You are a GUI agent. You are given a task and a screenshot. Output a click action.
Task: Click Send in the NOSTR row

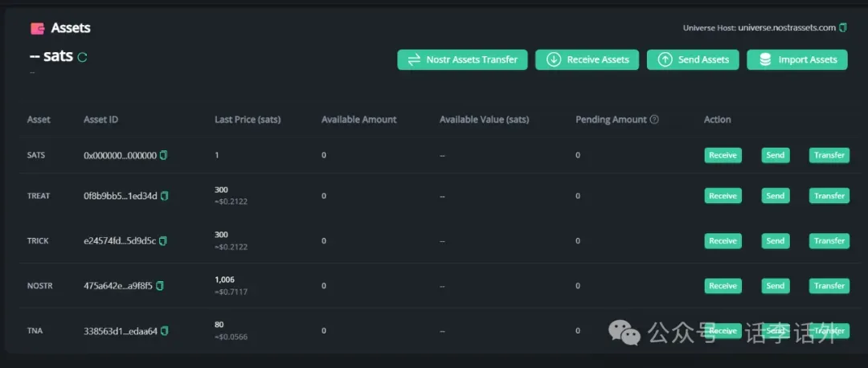tap(776, 285)
